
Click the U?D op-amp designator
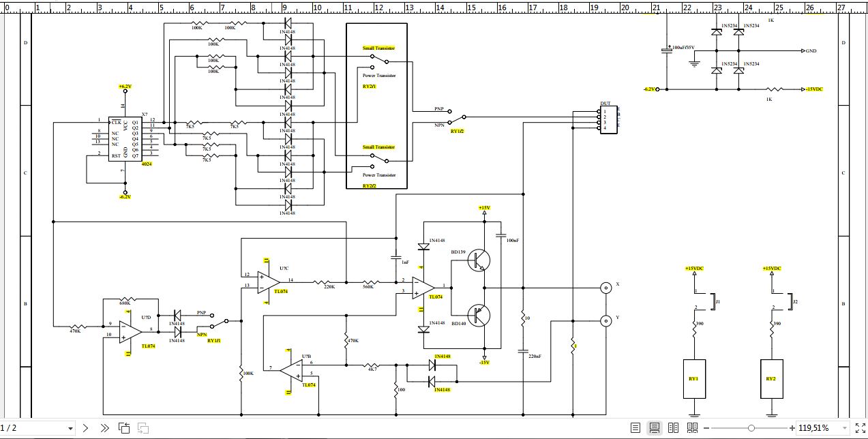pyautogui.click(x=146, y=318)
